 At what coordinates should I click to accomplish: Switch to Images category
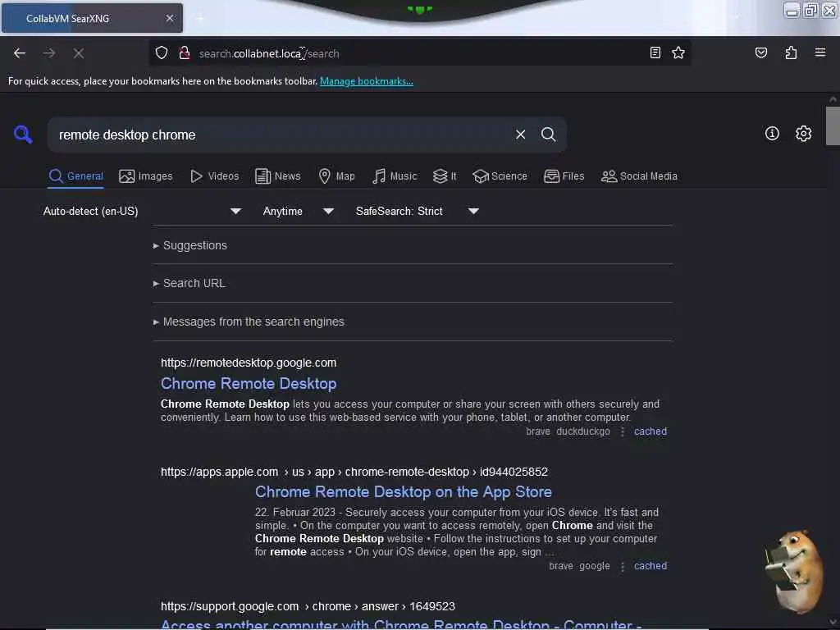(146, 176)
